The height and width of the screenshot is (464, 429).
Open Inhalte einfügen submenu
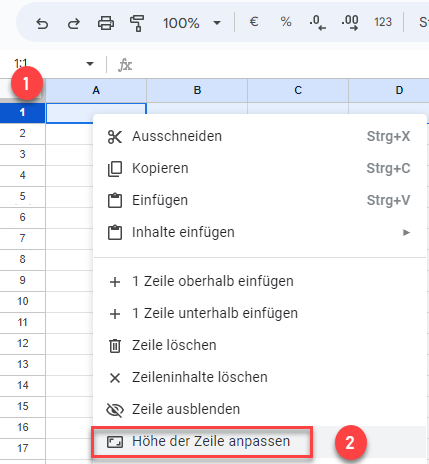click(x=260, y=233)
